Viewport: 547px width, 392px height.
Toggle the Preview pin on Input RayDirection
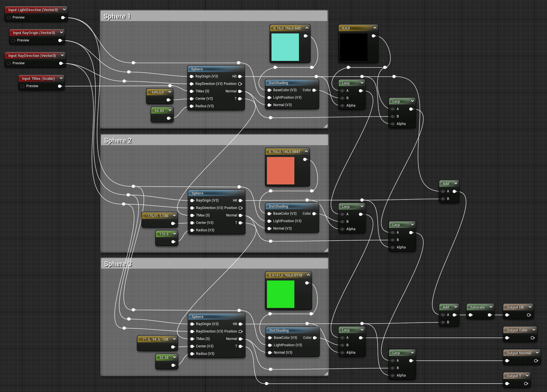coord(9,63)
